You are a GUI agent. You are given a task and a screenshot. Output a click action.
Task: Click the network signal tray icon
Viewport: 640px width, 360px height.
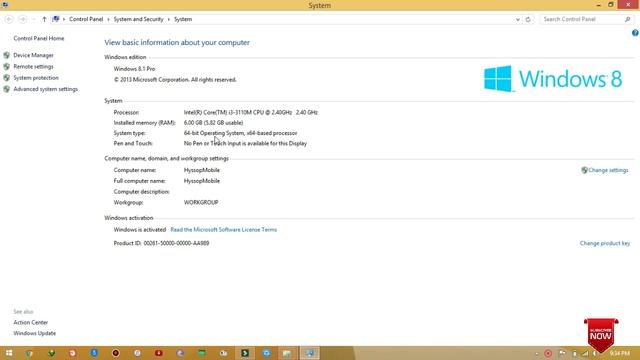coord(585,353)
